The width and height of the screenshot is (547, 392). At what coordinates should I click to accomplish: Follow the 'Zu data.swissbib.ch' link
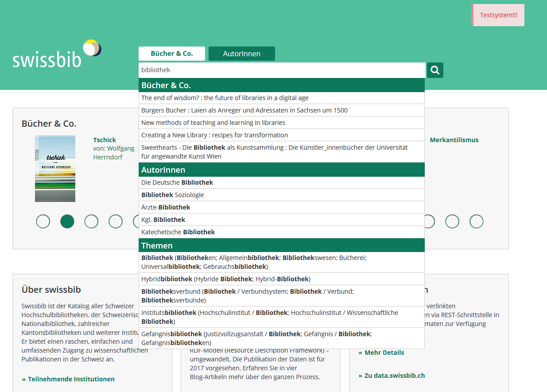[x=394, y=376]
